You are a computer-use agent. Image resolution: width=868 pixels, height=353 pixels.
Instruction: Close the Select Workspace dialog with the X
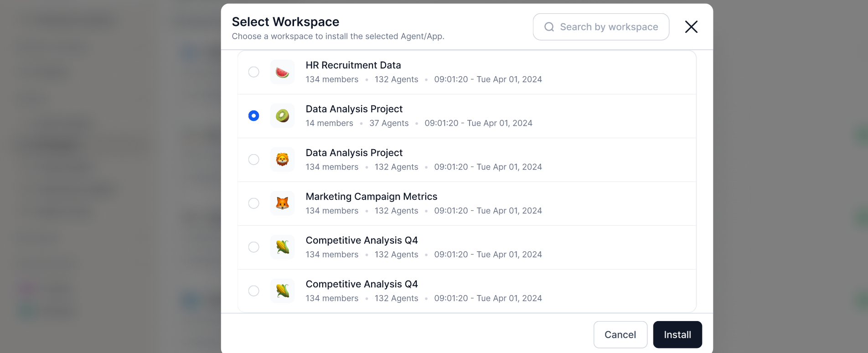tap(691, 27)
